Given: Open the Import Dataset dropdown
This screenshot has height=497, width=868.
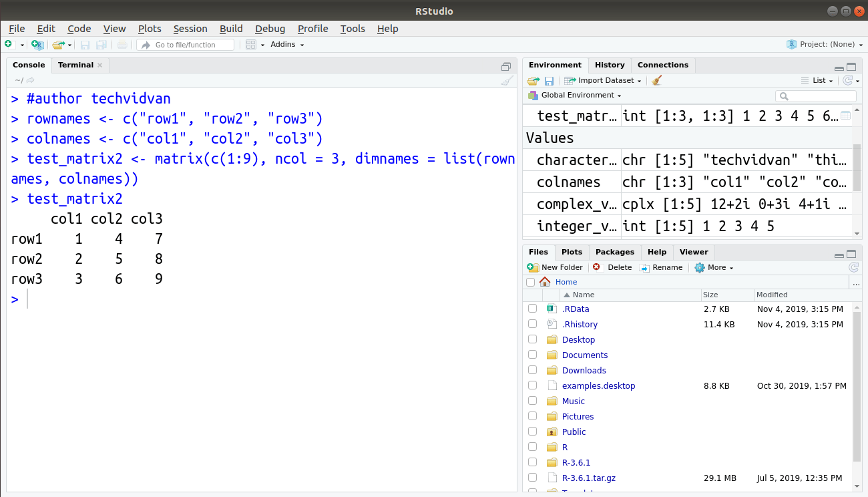Looking at the screenshot, I should [x=603, y=81].
